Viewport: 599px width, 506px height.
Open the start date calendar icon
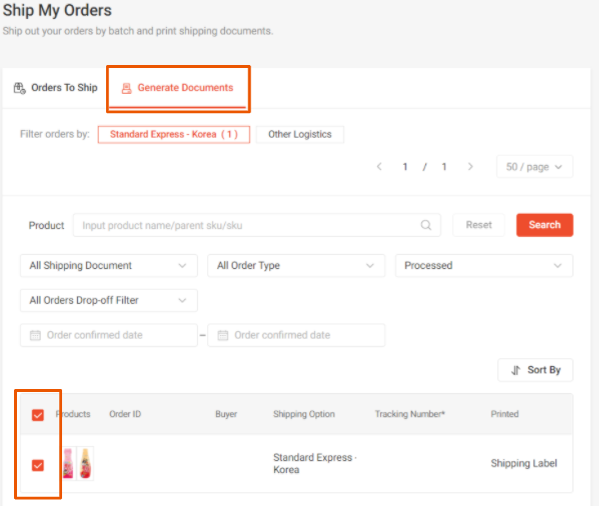(x=35, y=335)
